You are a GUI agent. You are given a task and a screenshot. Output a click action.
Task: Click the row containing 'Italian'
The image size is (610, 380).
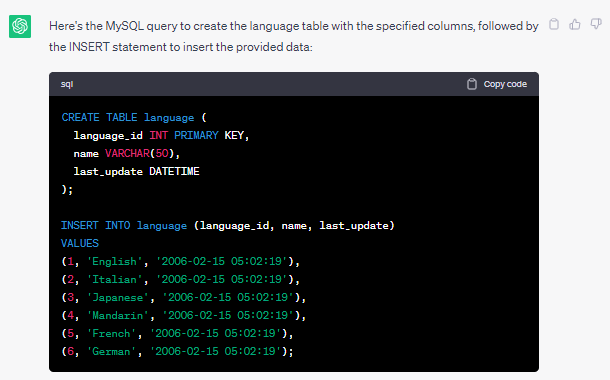[x=181, y=279]
